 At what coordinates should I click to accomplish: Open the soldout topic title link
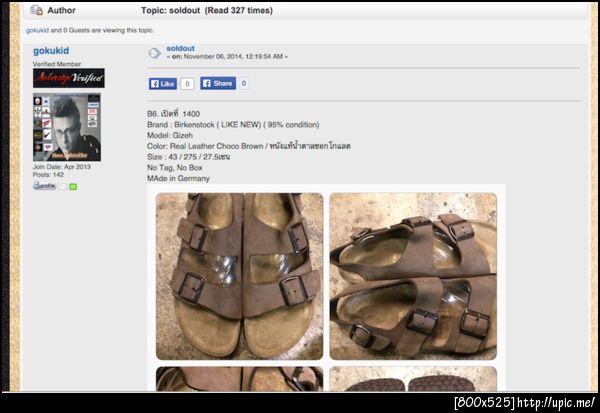pyautogui.click(x=180, y=48)
